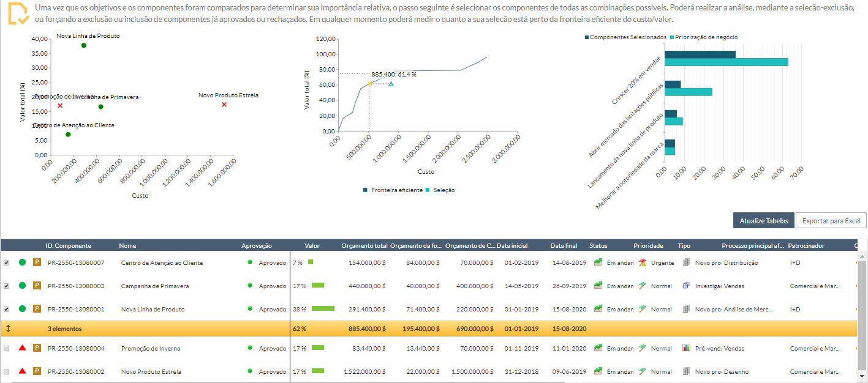Sort by the Orçamento total column header
The width and height of the screenshot is (868, 383).
tap(364, 245)
